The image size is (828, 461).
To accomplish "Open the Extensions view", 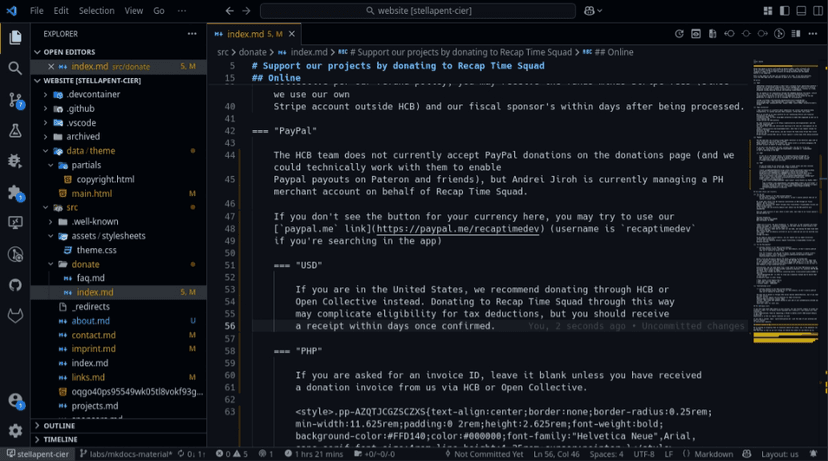I will [x=15, y=192].
